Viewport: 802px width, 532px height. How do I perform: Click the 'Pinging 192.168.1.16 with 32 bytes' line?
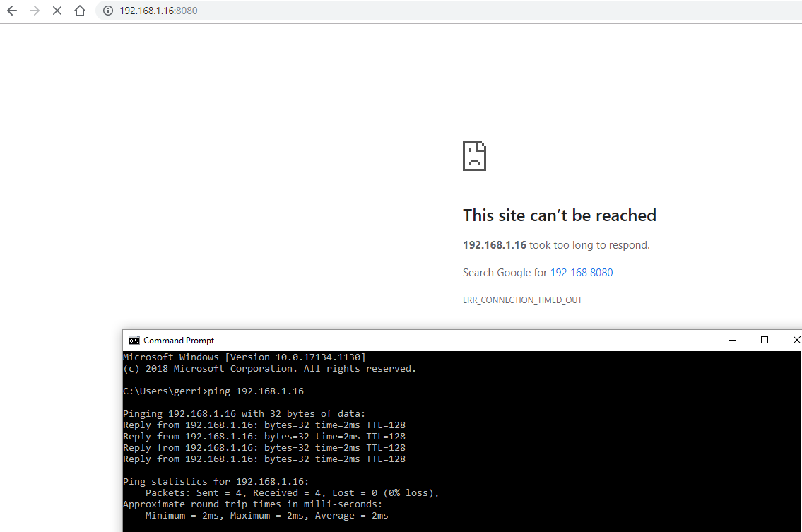pos(244,414)
